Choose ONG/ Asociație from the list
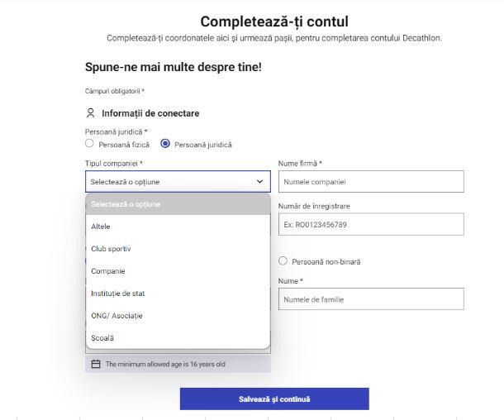 178,316
